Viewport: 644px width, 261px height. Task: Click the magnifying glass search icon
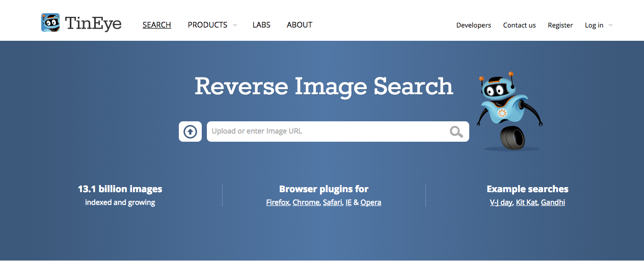[456, 132]
